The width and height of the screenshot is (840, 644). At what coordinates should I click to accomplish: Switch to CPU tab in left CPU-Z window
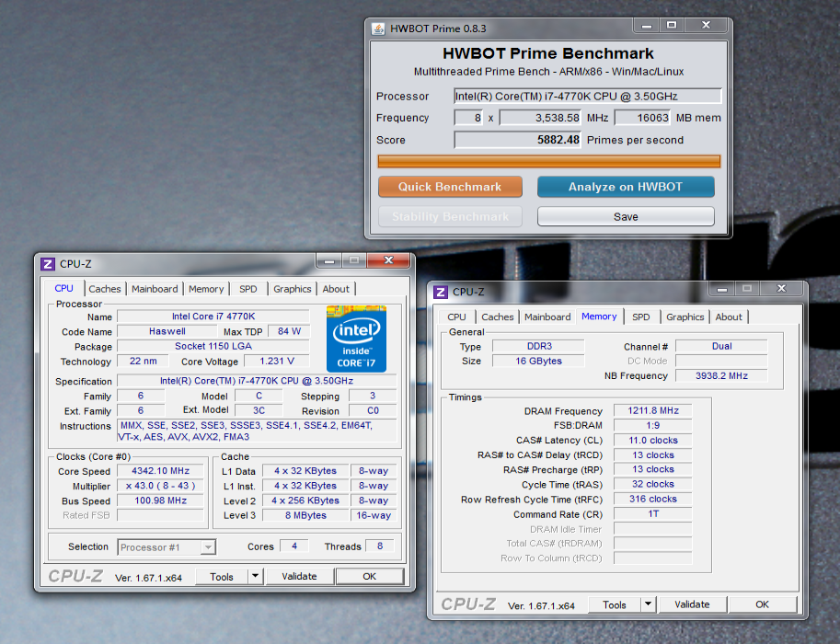click(x=63, y=288)
